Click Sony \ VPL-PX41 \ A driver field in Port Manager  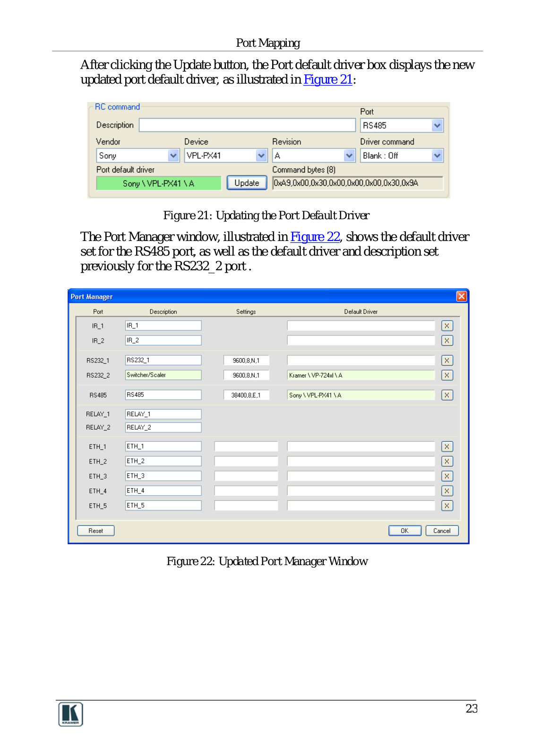pos(361,395)
